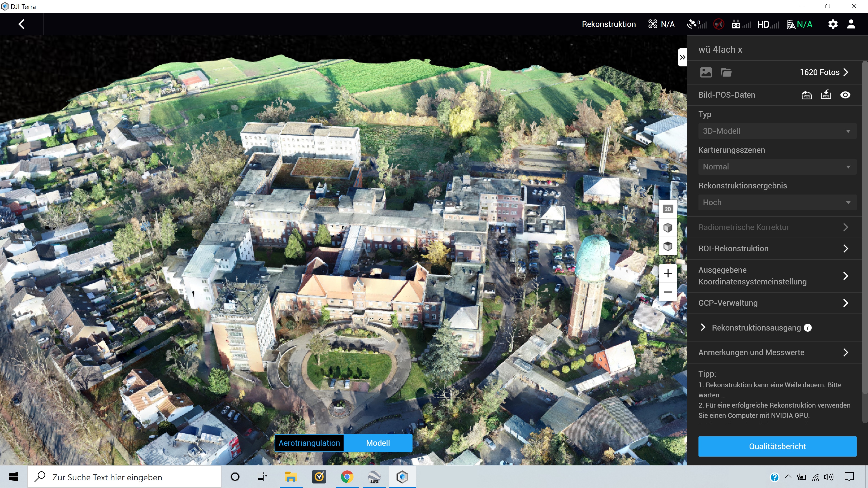
Task: Expand the Rekonstruktionsausgang section
Action: pos(703,328)
